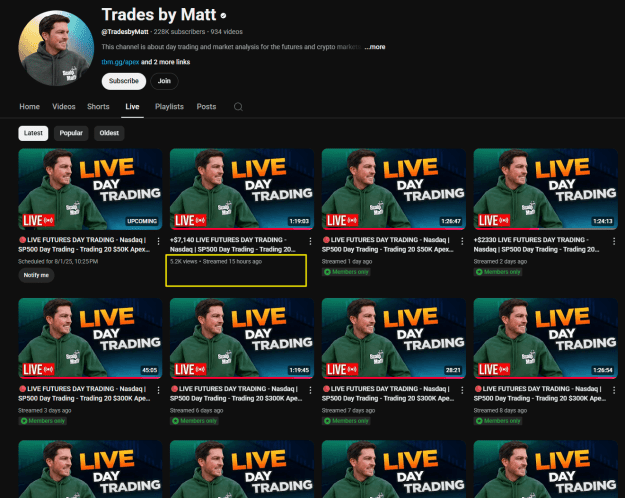The image size is (625, 498).
Task: Click the '228K subscribers' text
Action: [x=179, y=31]
